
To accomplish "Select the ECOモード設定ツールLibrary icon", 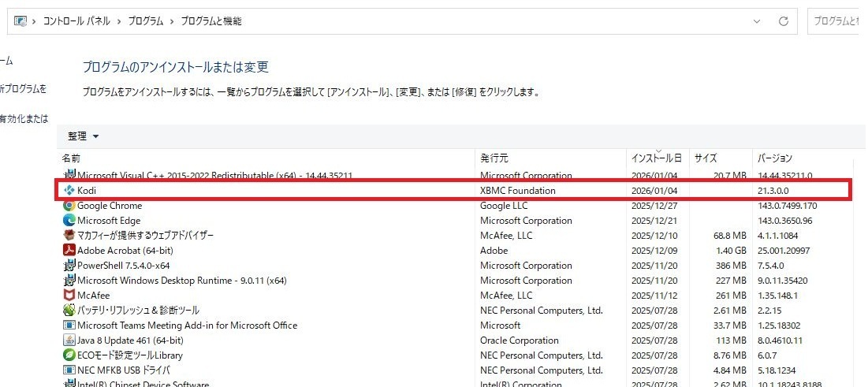I will tap(69, 355).
